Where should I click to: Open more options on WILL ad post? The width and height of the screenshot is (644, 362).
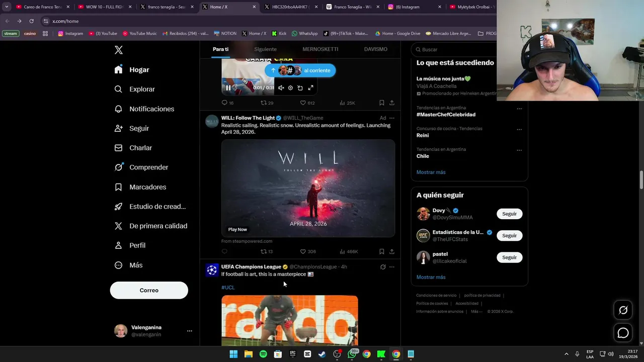tap(392, 118)
